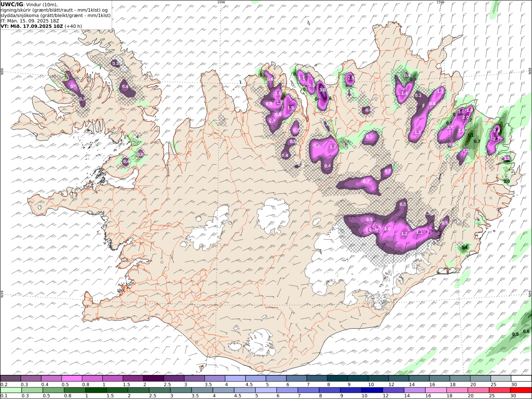The image size is (532, 399).
Task: Click the '12' label on the snow legend row
Action: coord(391,384)
